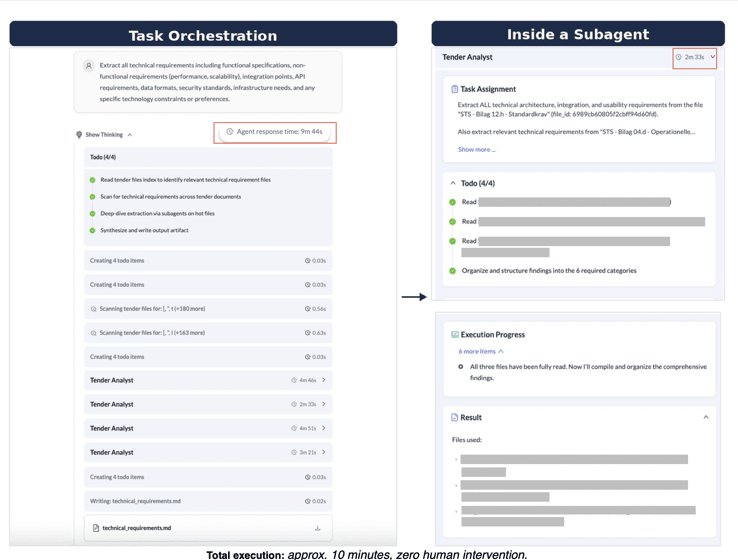
Task: Toggle second Read todo checkmark in subagent
Action: tap(452, 222)
